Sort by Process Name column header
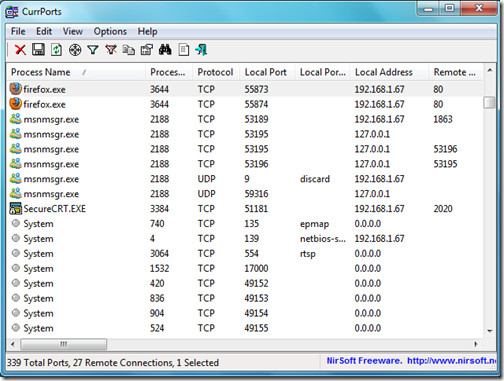This screenshot has height=381, width=504. point(76,72)
